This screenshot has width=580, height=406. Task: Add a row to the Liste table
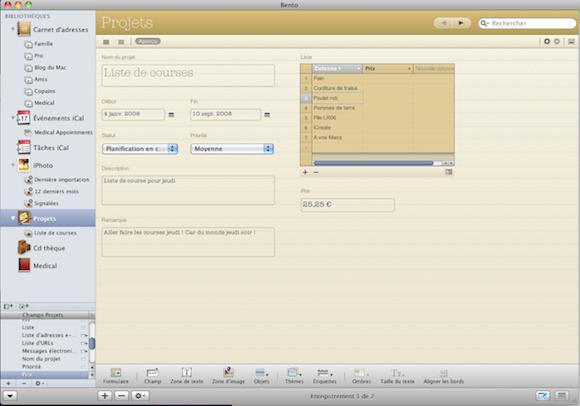(305, 172)
